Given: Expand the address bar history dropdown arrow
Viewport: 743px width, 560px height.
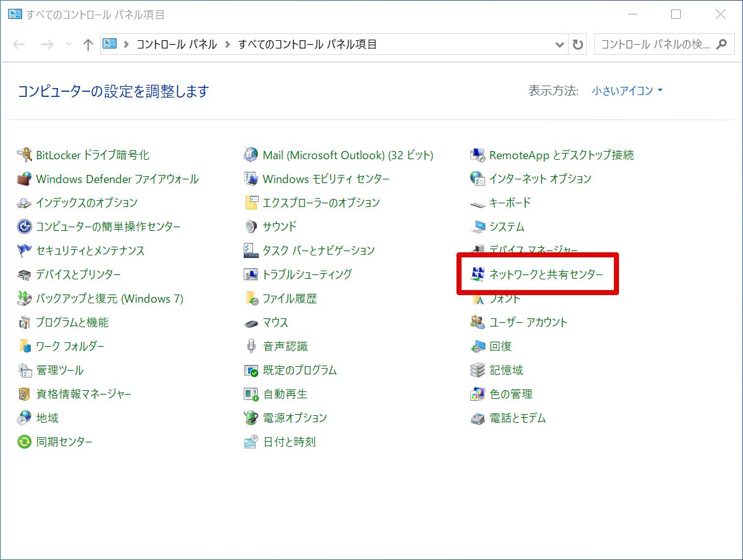Looking at the screenshot, I should coord(560,45).
